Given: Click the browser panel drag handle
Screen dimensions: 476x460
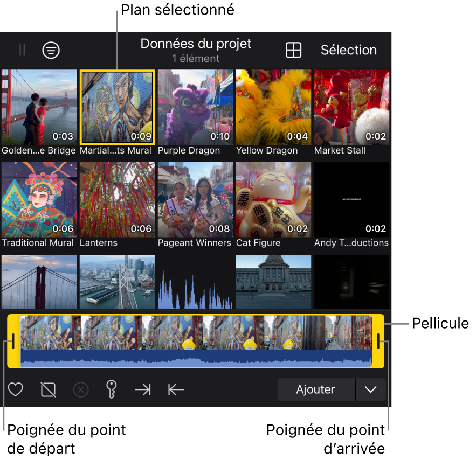Looking at the screenshot, I should [22, 50].
